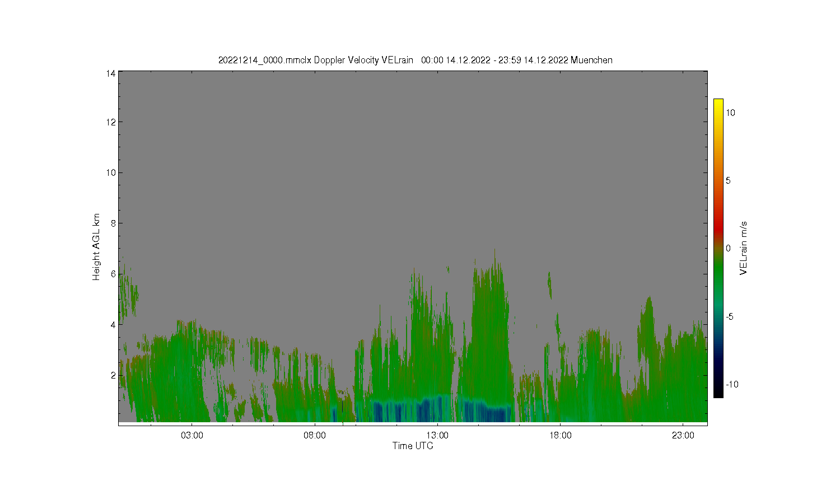Click the height tick label 12

tap(111, 122)
